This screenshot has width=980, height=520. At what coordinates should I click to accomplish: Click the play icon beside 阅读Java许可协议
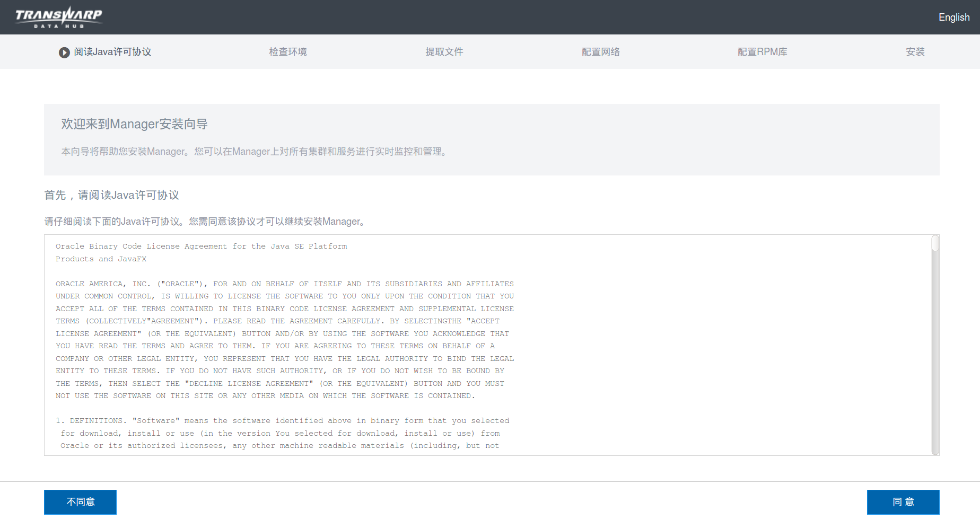pos(64,52)
